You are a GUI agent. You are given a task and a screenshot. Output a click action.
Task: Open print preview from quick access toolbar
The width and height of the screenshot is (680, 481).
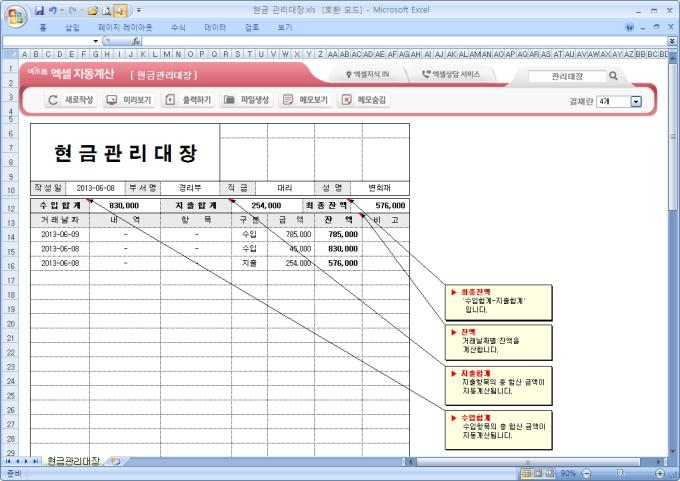pos(106,10)
